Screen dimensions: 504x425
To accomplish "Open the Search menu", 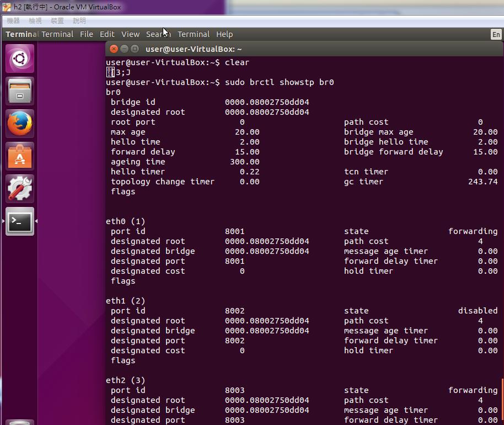I will (158, 34).
